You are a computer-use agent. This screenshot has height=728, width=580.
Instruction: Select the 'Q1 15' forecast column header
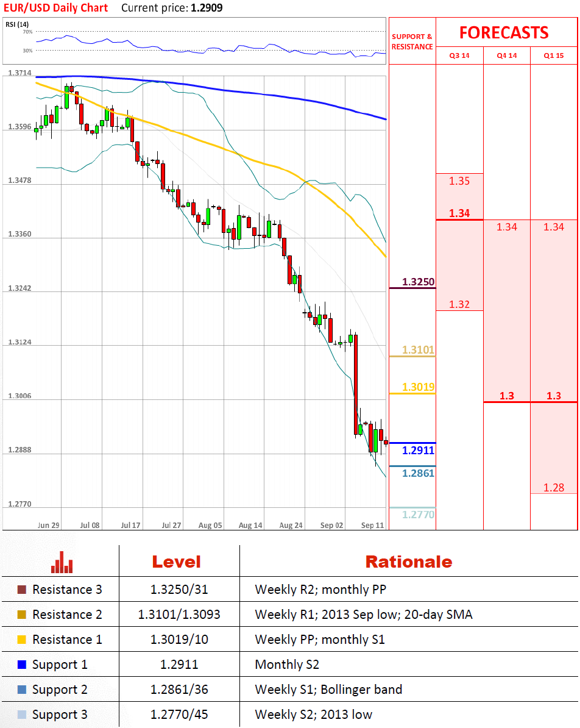(554, 55)
